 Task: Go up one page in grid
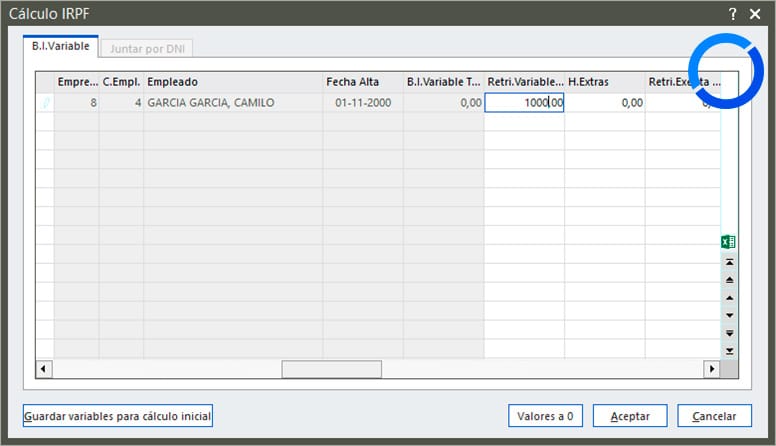click(x=729, y=280)
